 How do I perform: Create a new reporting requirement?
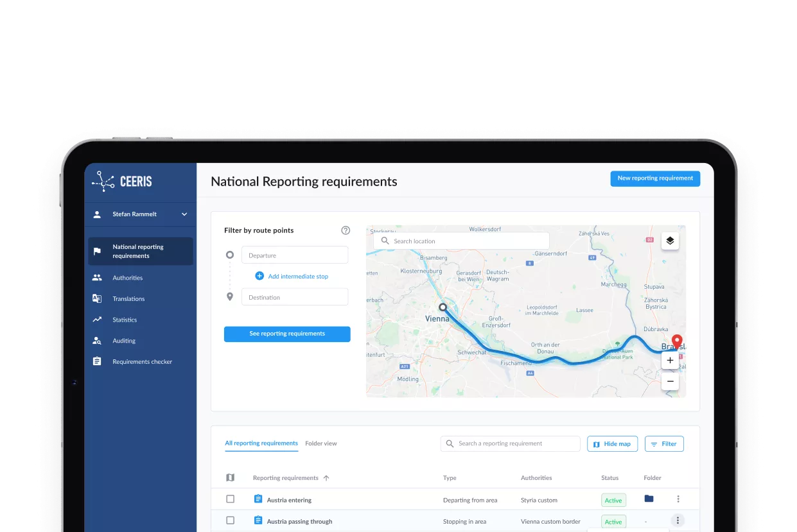click(x=655, y=178)
